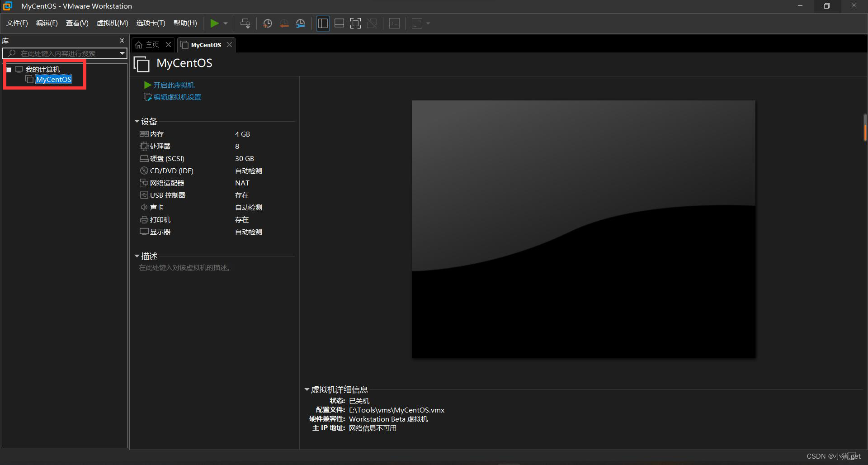This screenshot has height=465, width=868.
Task: Collapse the 描述 section
Action: pyautogui.click(x=137, y=256)
